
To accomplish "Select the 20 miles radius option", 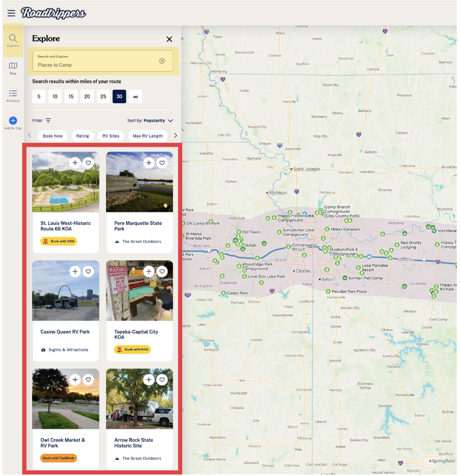I will tap(87, 97).
